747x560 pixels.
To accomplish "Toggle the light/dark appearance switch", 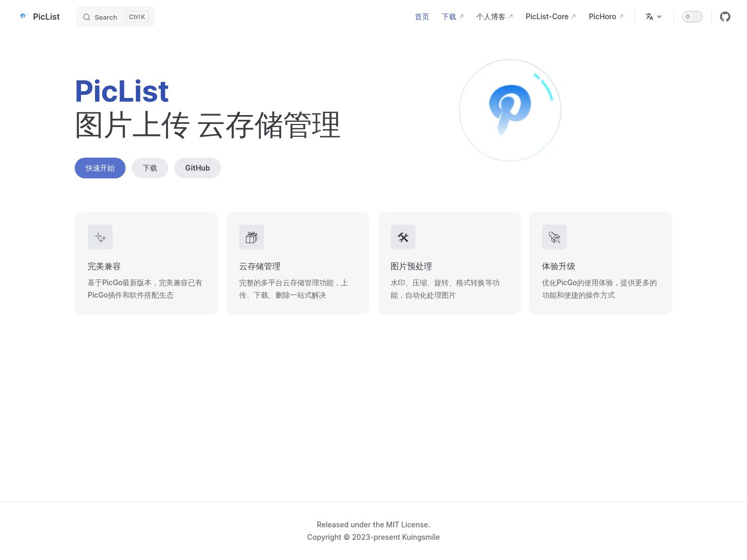I will [693, 17].
